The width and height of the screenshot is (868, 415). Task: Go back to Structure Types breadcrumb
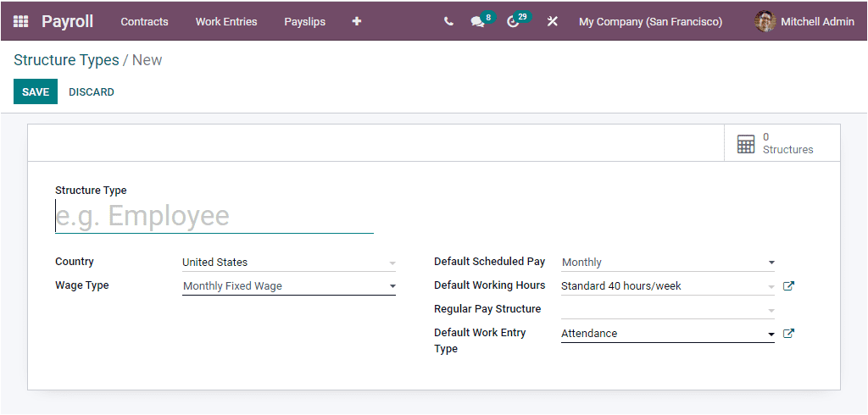(x=66, y=60)
